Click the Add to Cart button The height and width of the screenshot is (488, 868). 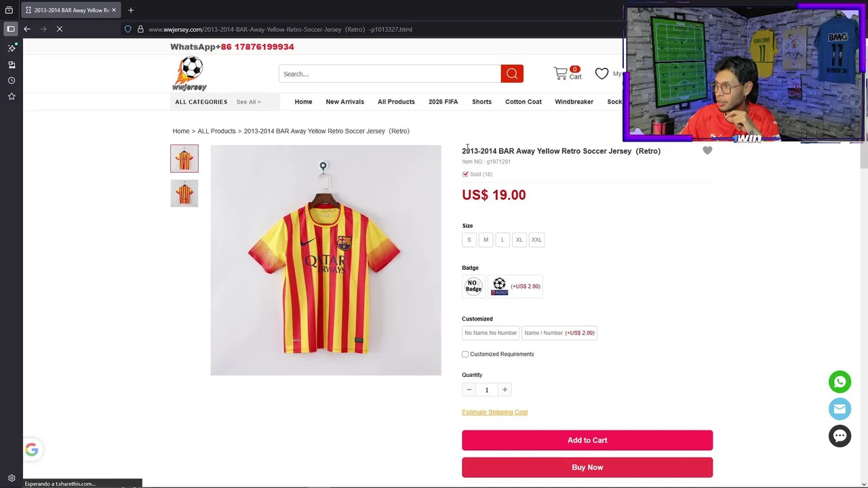coord(587,440)
